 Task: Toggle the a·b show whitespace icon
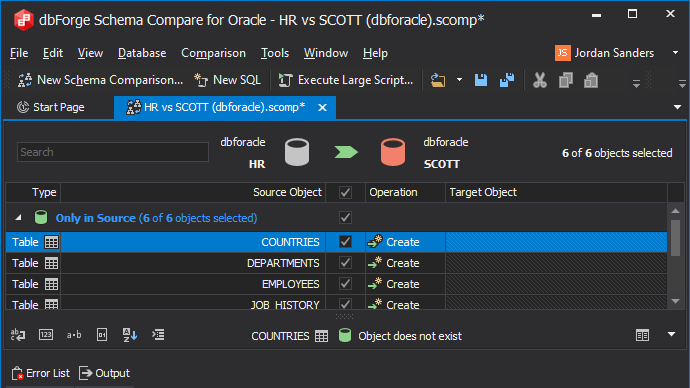tap(74, 335)
